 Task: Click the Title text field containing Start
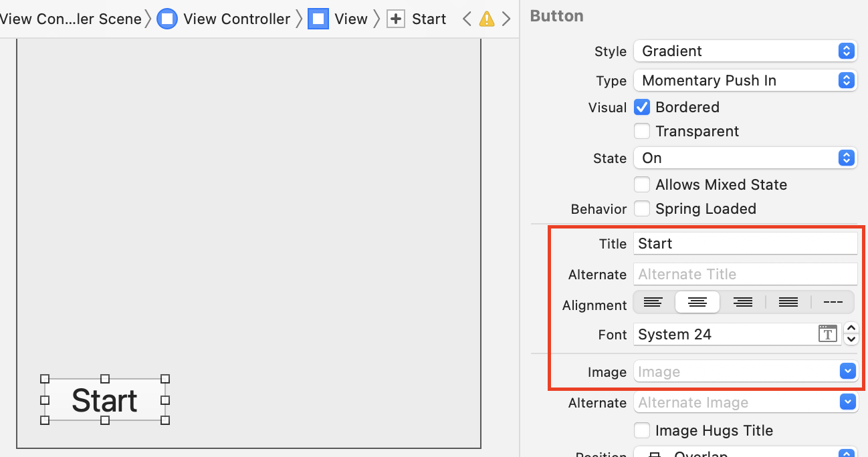[745, 243]
